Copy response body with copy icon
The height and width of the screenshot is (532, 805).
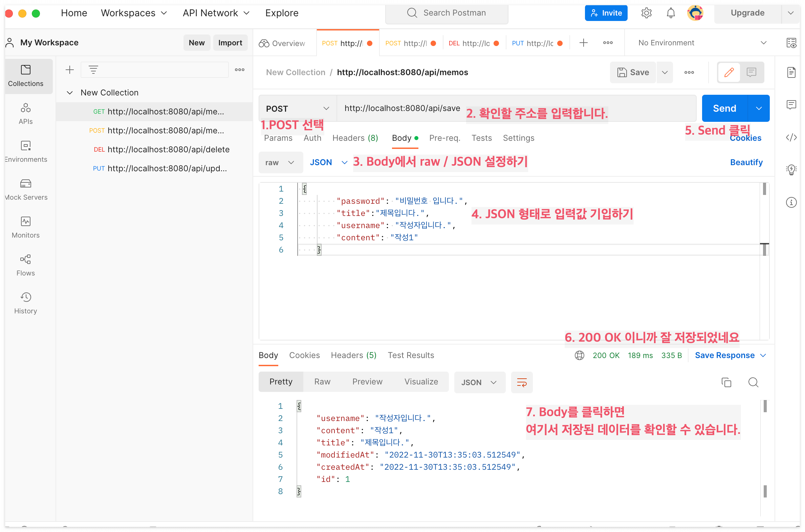tap(726, 382)
